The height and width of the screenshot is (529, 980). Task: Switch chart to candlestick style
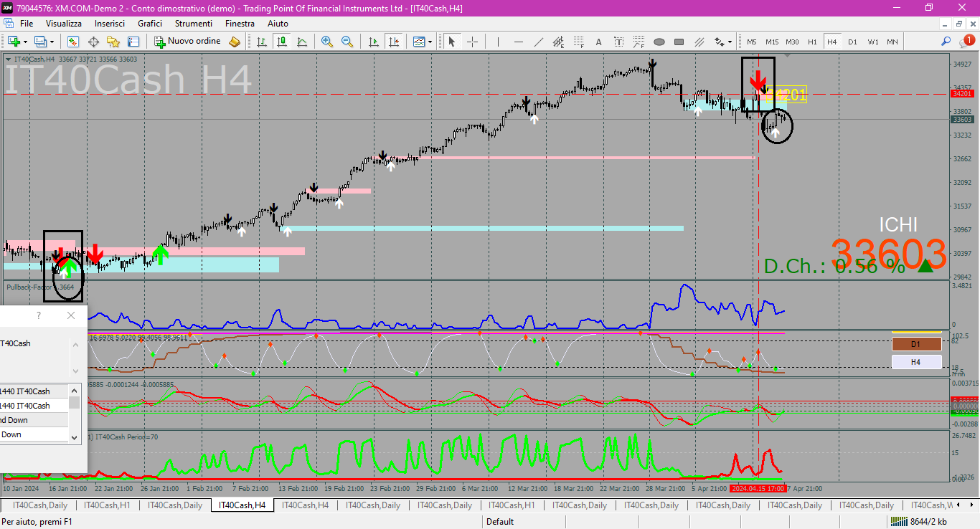[282, 42]
